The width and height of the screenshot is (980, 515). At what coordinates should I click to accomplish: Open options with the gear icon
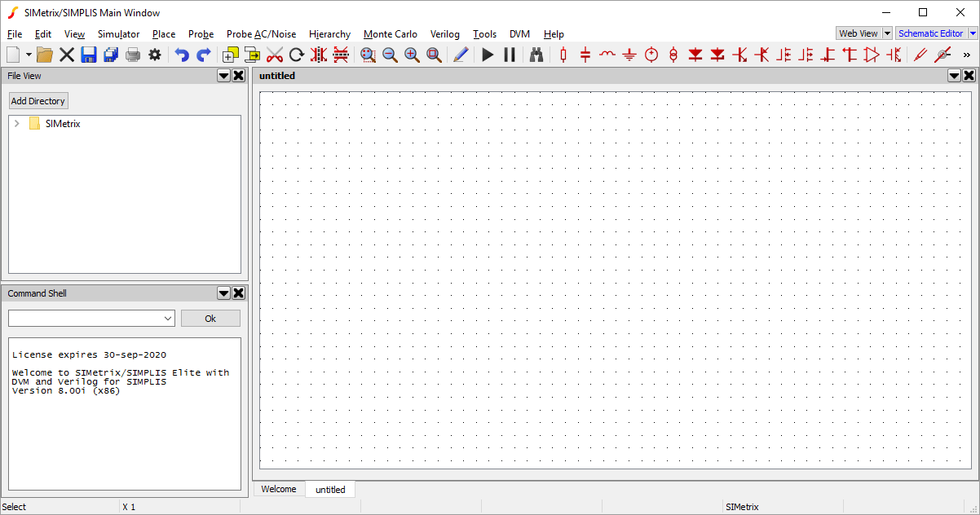point(154,55)
